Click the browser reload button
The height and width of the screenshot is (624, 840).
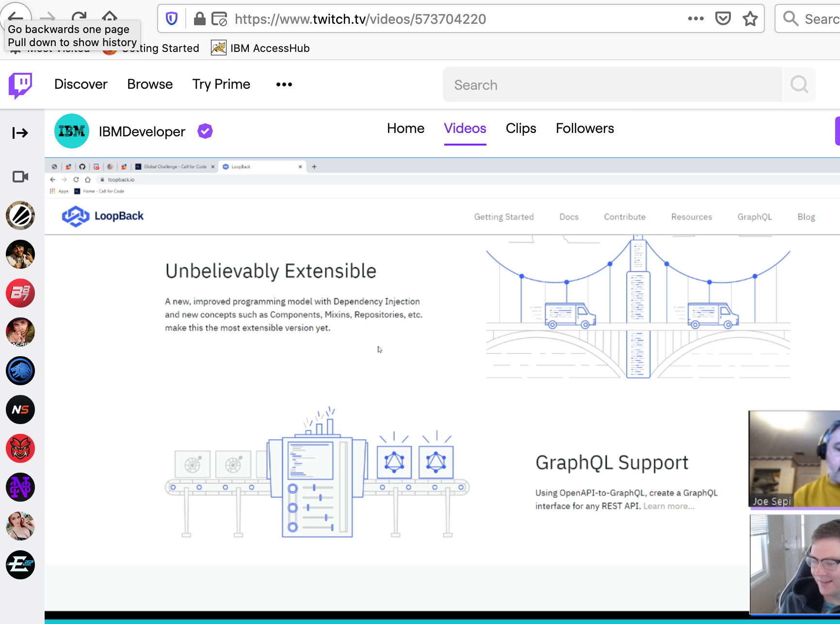pyautogui.click(x=80, y=18)
